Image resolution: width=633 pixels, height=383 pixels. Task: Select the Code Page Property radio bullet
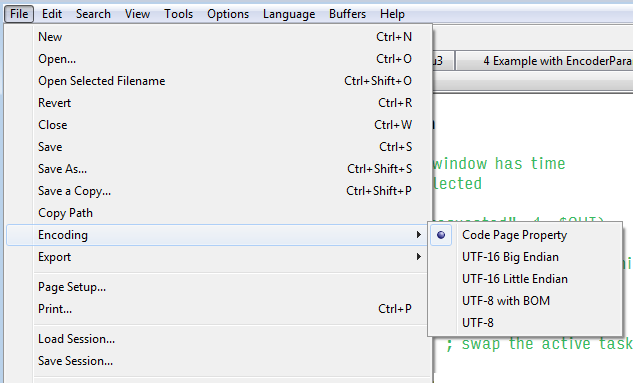pos(441,235)
